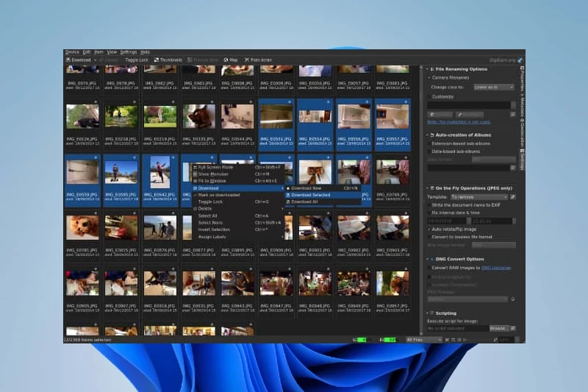The height and width of the screenshot is (392, 588).
Task: Switch to Map view in toolbar
Action: tap(231, 60)
